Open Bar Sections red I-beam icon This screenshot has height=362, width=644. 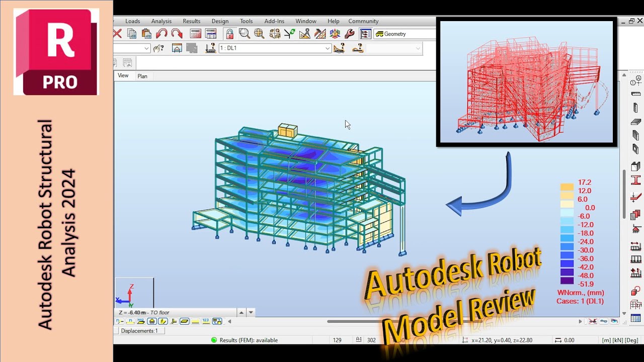pyautogui.click(x=635, y=179)
